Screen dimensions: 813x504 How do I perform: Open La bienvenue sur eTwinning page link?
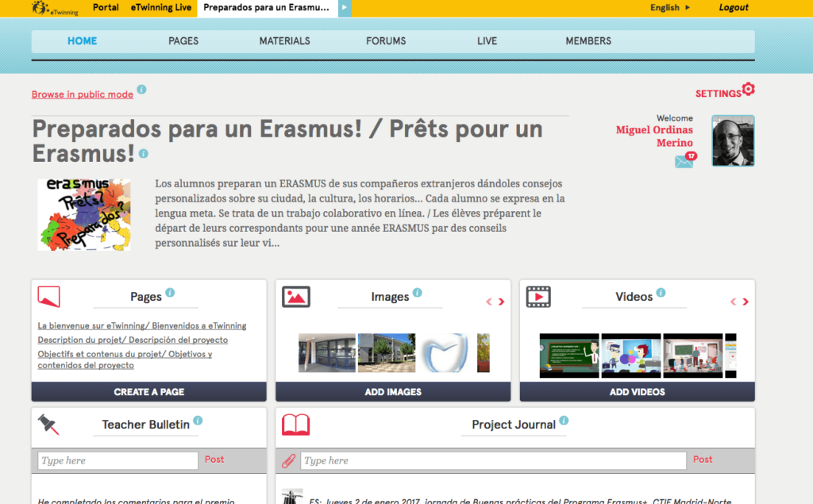(141, 325)
